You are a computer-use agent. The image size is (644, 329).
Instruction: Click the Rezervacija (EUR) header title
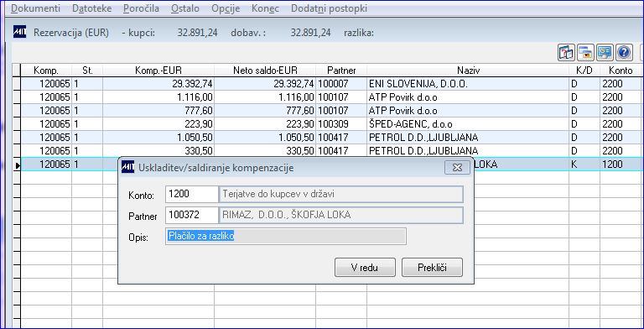71,33
